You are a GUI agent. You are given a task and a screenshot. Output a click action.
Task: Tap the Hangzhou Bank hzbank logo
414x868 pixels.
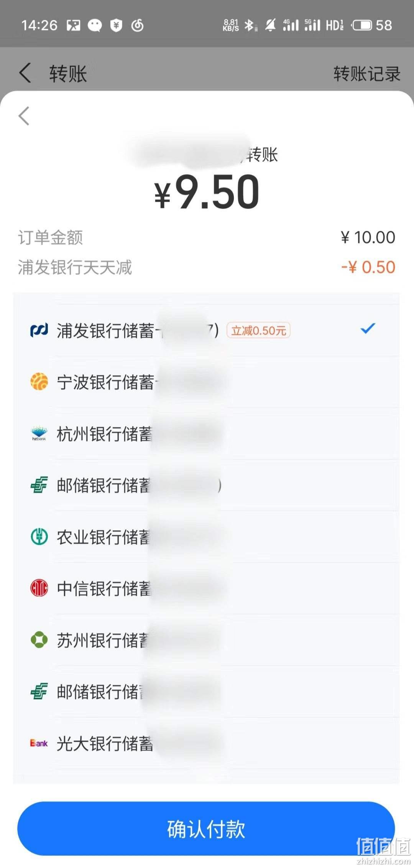[x=39, y=433]
